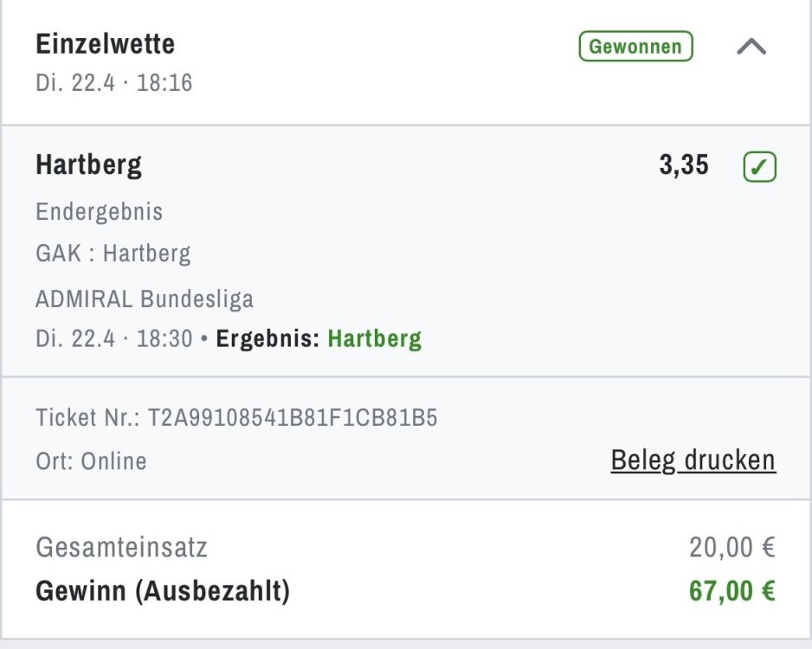Select the ticket number T2A99108541B81F1CB81B5
This screenshot has height=649, width=812.
pos(293,419)
